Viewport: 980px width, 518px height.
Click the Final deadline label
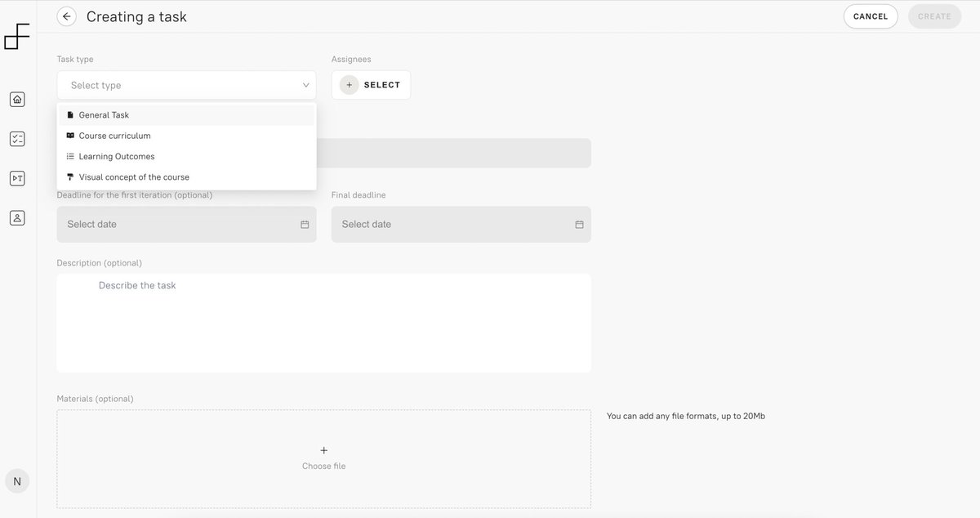(359, 195)
